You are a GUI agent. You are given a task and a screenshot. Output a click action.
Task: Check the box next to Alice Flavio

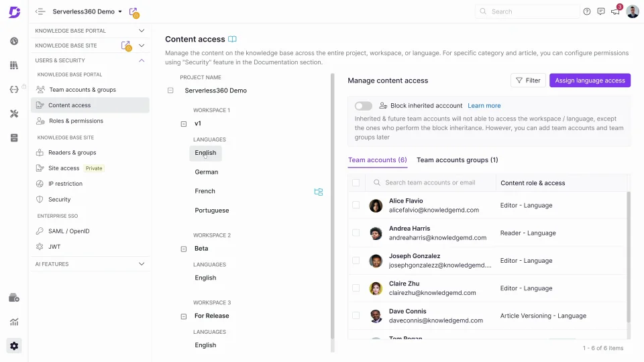click(356, 205)
